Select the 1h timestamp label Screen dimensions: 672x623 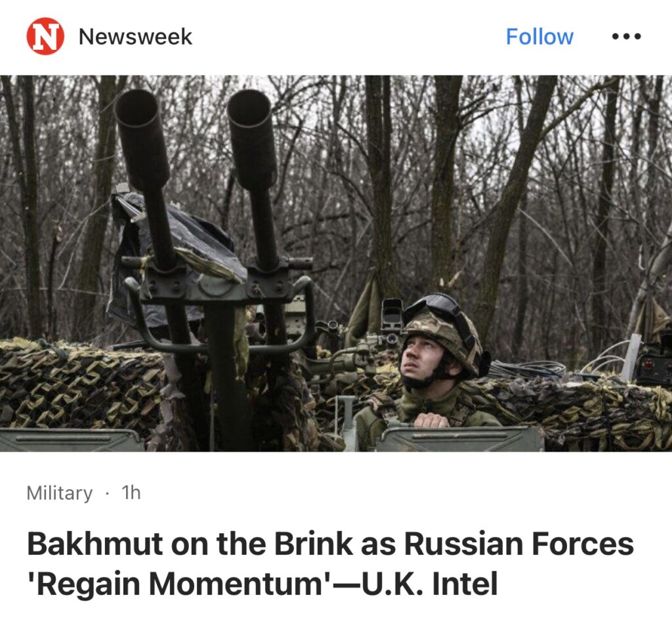coord(131,492)
